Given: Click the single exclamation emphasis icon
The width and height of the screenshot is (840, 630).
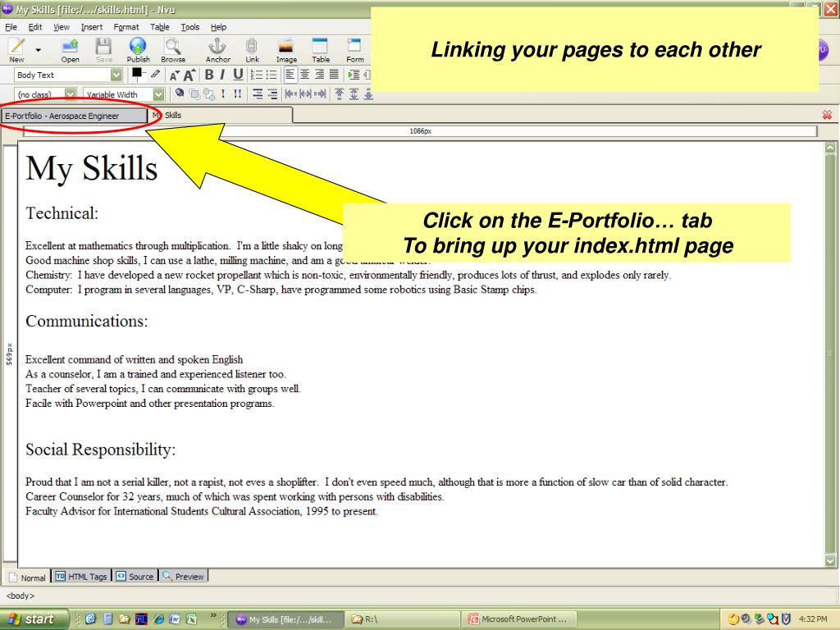Looking at the screenshot, I should click(223, 94).
